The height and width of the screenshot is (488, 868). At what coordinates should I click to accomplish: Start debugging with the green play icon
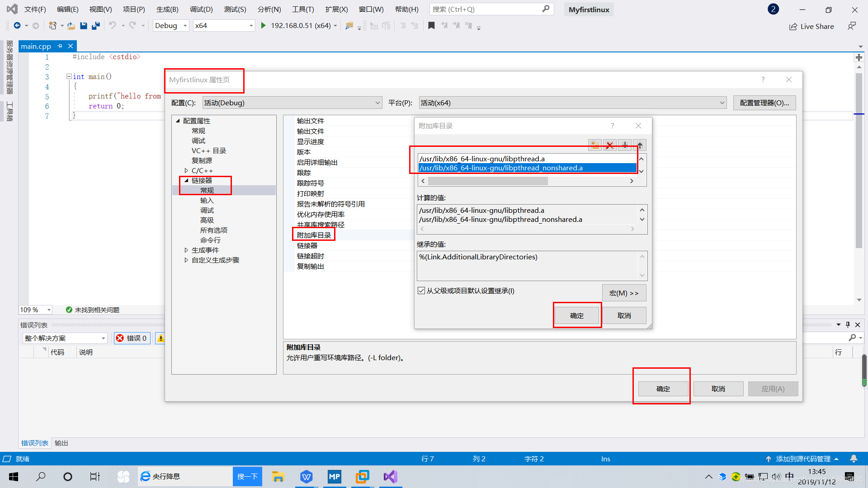tap(263, 26)
